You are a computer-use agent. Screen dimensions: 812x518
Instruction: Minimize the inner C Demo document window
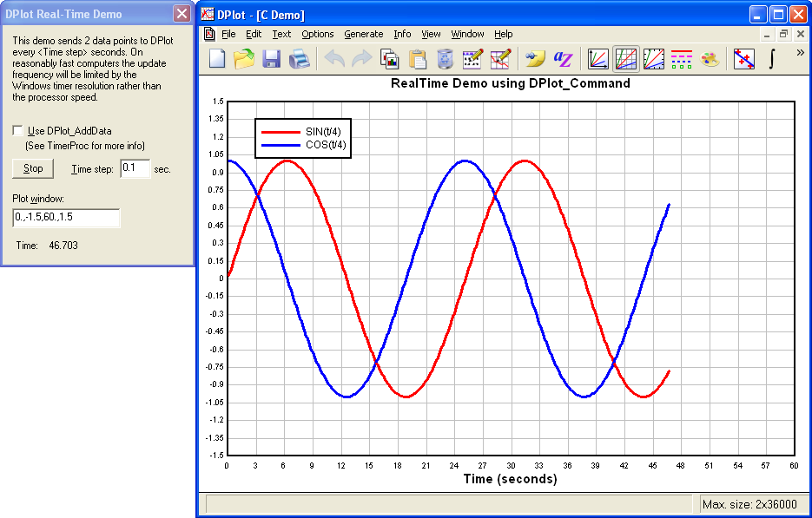click(x=767, y=34)
